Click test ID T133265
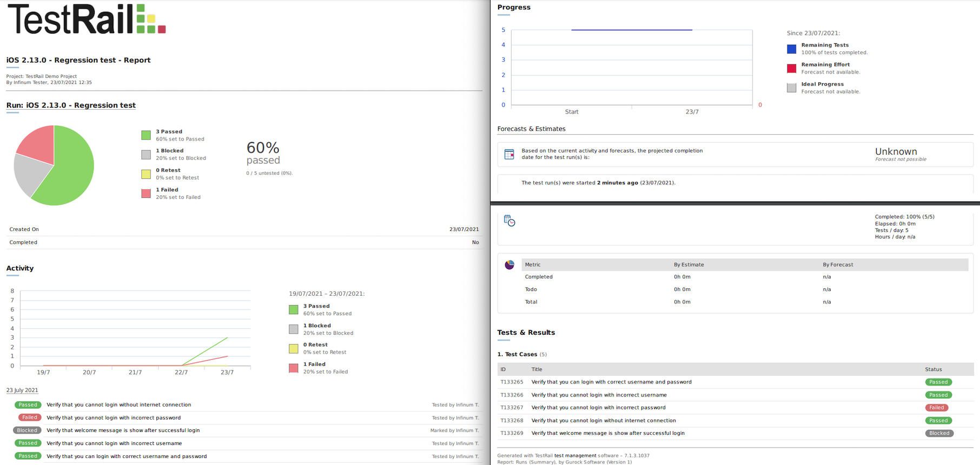This screenshot has width=980, height=465. (x=512, y=382)
